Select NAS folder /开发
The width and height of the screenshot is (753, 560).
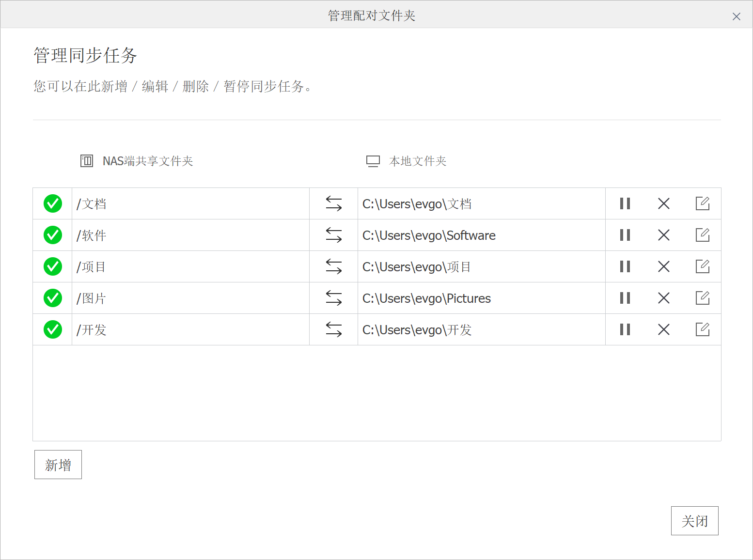(x=190, y=329)
